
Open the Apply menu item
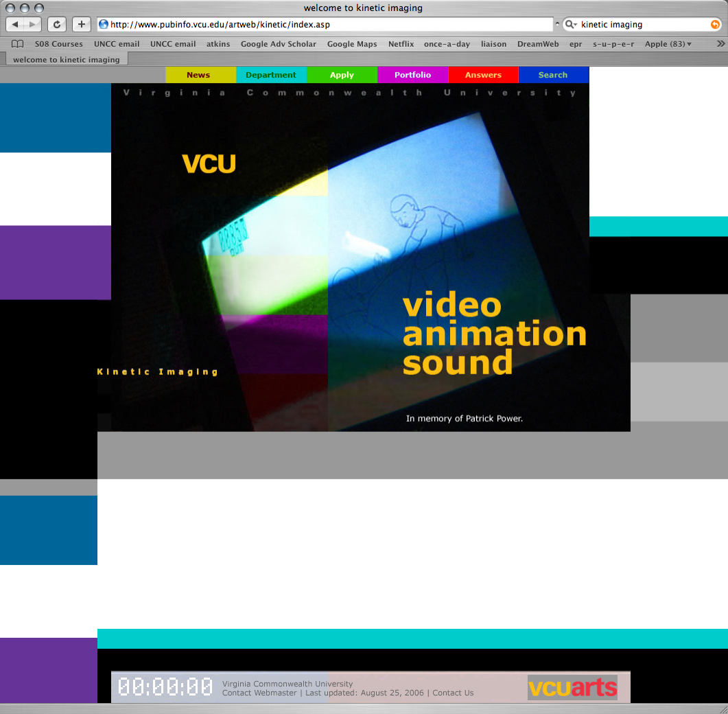pos(342,75)
